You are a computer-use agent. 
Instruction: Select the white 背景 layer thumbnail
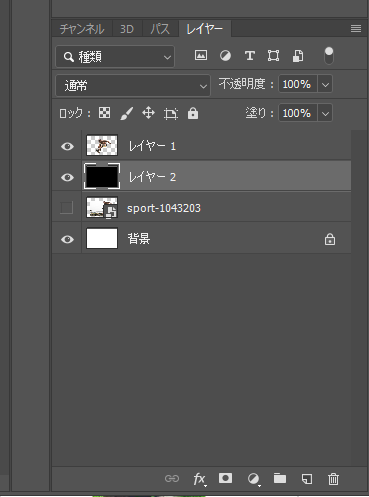pos(102,238)
